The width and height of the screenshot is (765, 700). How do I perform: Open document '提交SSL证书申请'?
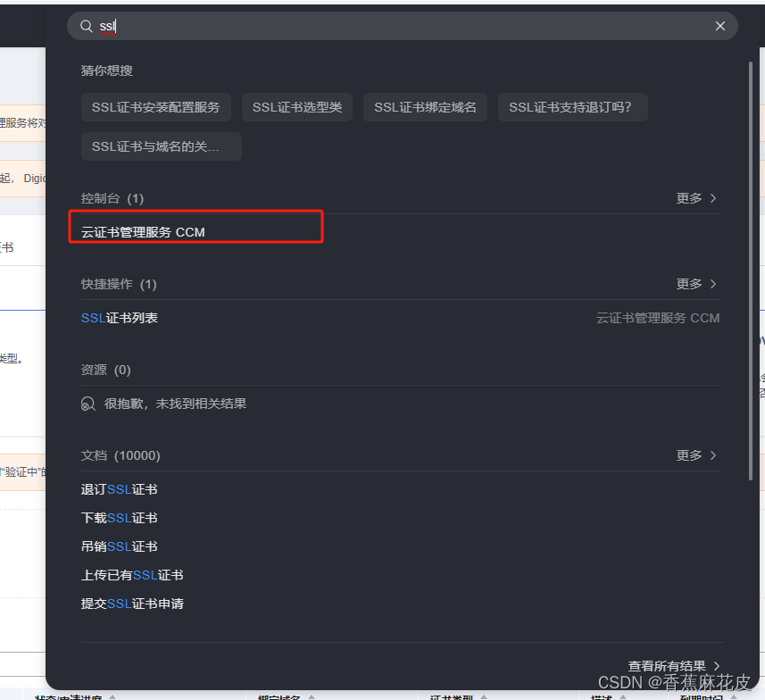tap(132, 604)
